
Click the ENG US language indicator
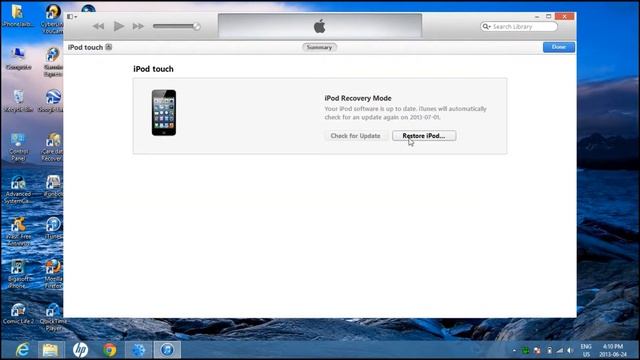click(x=586, y=350)
